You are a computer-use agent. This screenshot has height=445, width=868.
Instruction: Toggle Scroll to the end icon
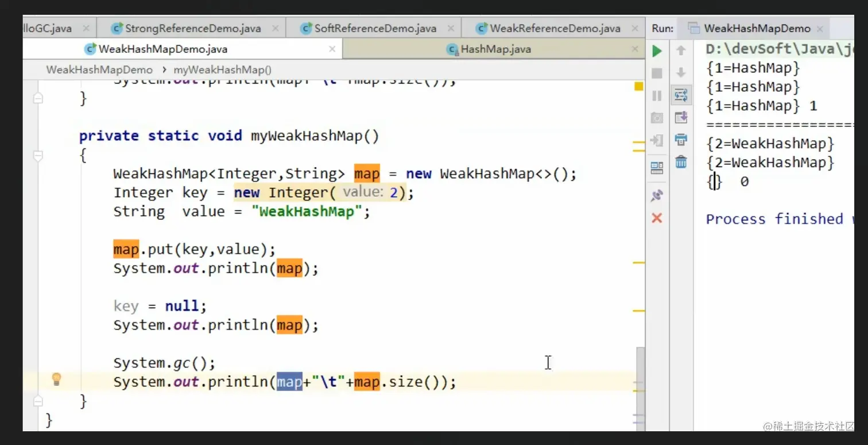(681, 118)
